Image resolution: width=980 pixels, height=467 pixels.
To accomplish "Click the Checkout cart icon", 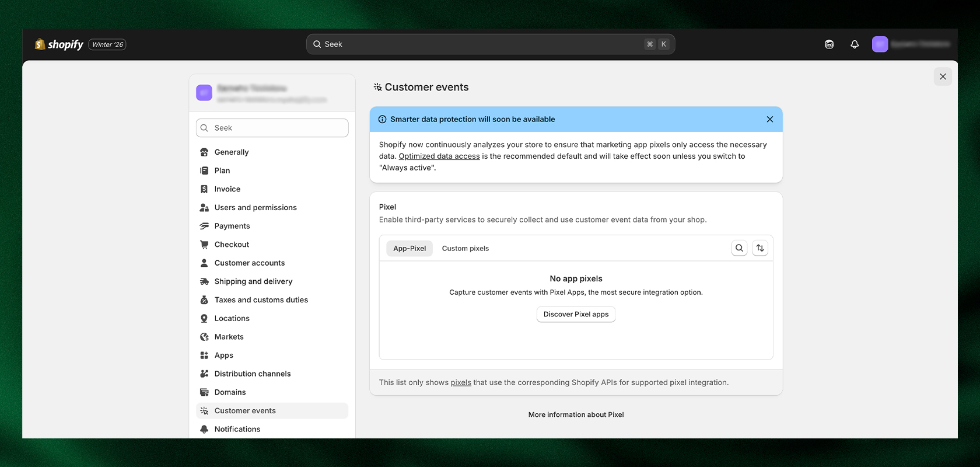I will (x=204, y=245).
